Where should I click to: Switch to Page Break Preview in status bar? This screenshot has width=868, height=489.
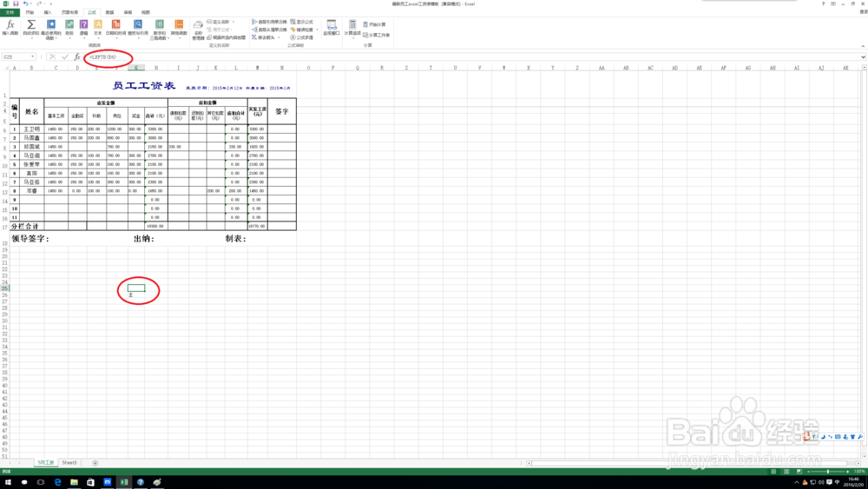(x=799, y=472)
